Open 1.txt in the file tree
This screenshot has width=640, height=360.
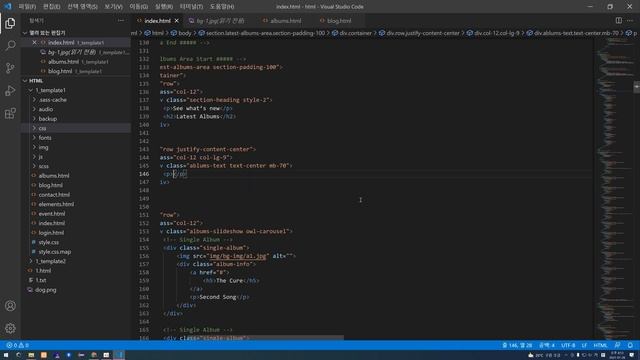tap(41, 280)
